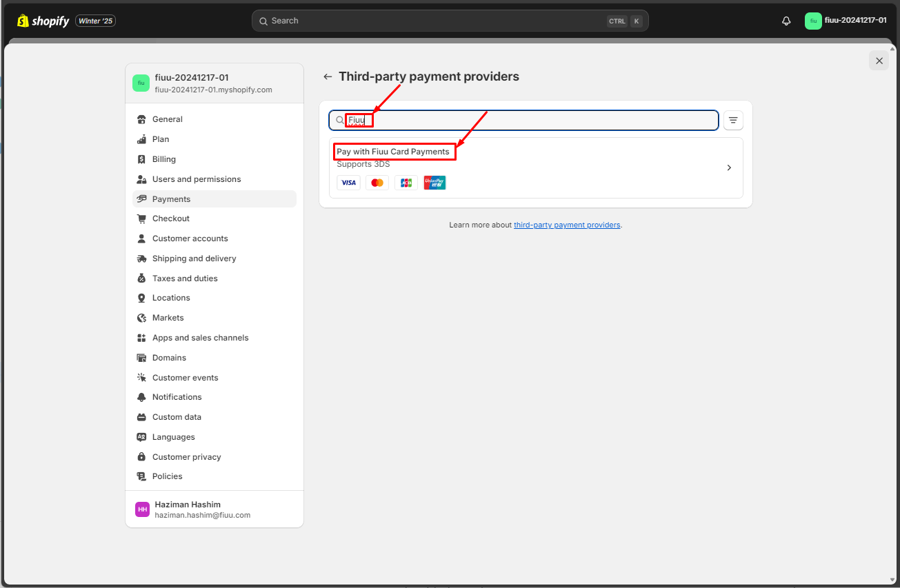Click the Mastercard icon

[377, 183]
